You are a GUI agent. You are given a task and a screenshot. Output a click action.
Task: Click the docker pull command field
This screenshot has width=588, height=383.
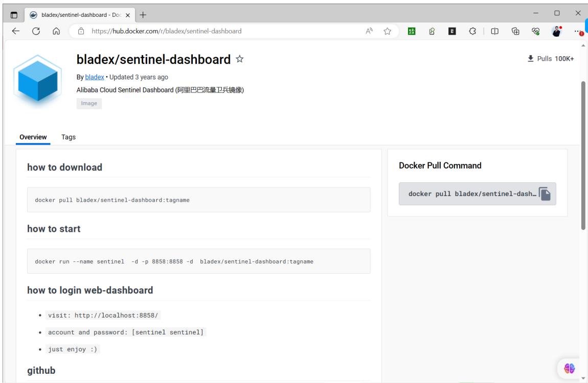(x=478, y=194)
